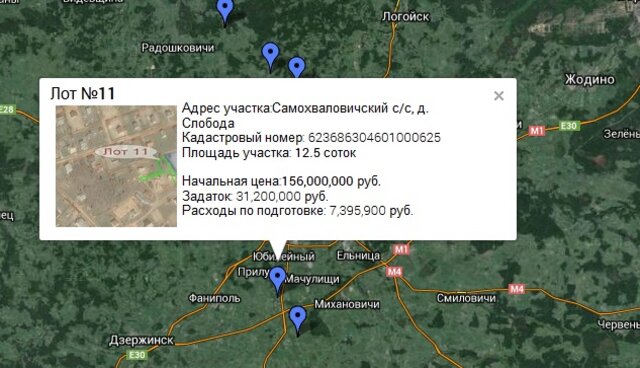Select the pin half hidden by the popup
This screenshot has width=640, height=368.
pos(297,68)
